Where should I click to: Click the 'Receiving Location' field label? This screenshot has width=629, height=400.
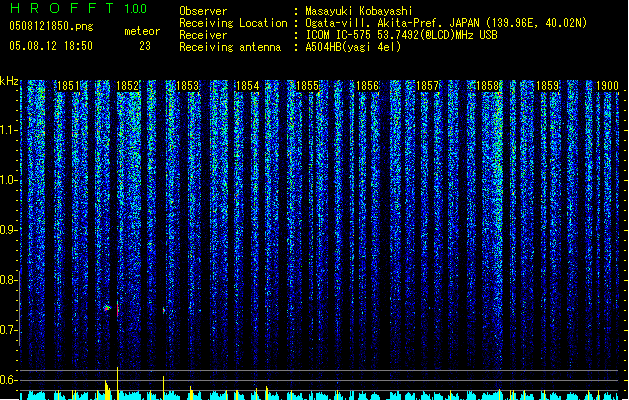click(x=233, y=23)
